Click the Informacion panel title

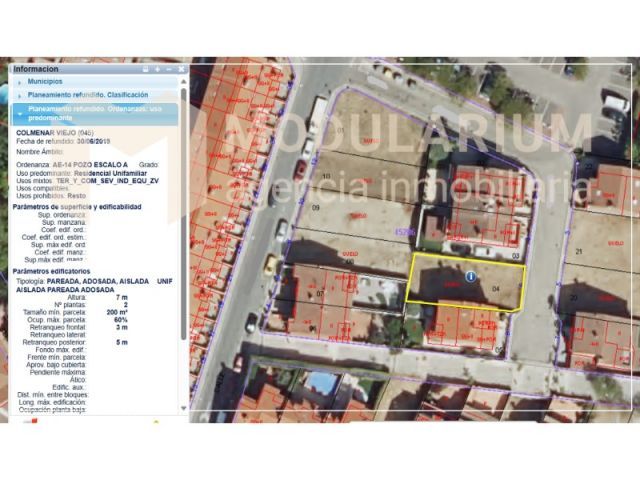[36, 69]
